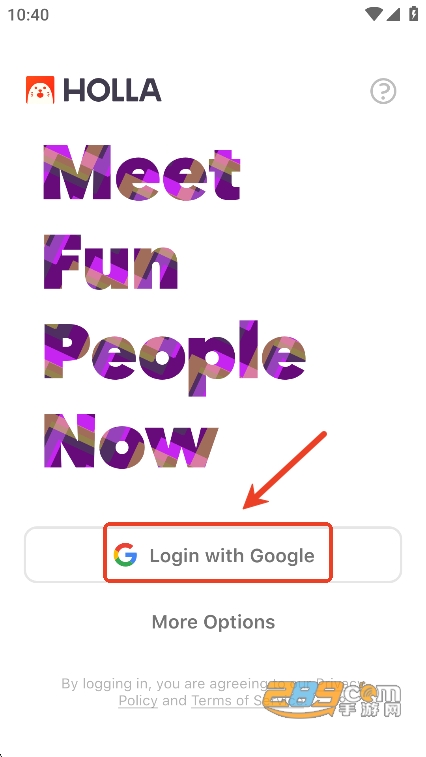This screenshot has height=757, width=426.
Task: Click the HOLLA wordmark text
Action: point(112,90)
